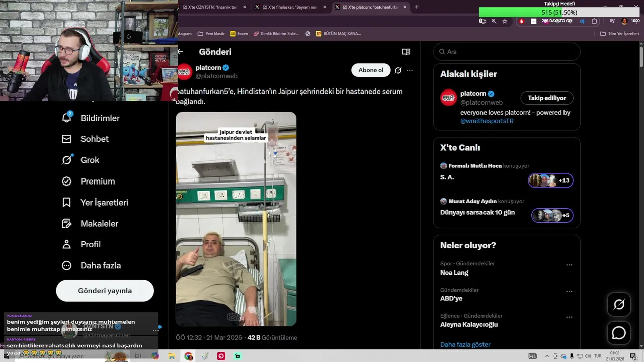
Task: Open Profil page from sidebar
Action: click(x=80, y=244)
